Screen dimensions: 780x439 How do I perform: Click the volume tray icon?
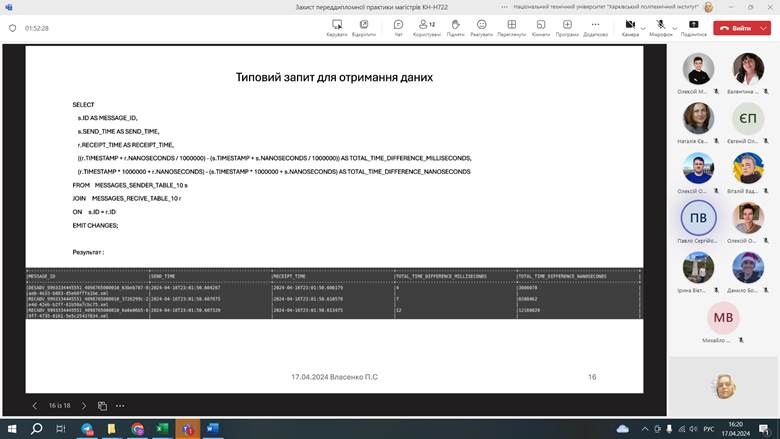tap(693, 429)
